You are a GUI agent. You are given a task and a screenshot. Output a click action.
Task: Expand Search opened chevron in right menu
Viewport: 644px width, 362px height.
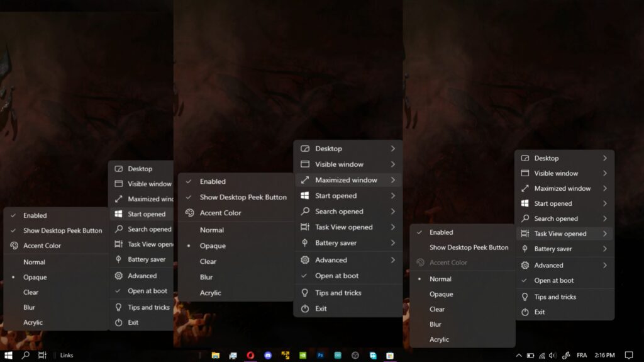605,218
